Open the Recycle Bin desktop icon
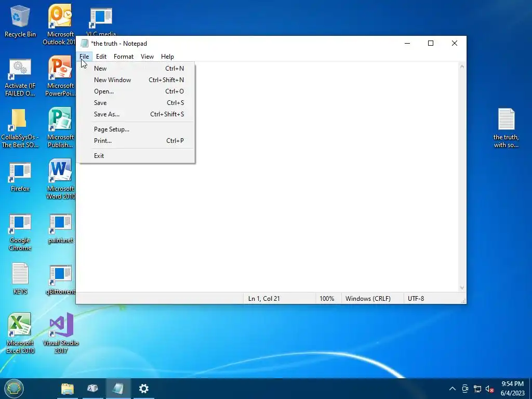 pos(20,21)
